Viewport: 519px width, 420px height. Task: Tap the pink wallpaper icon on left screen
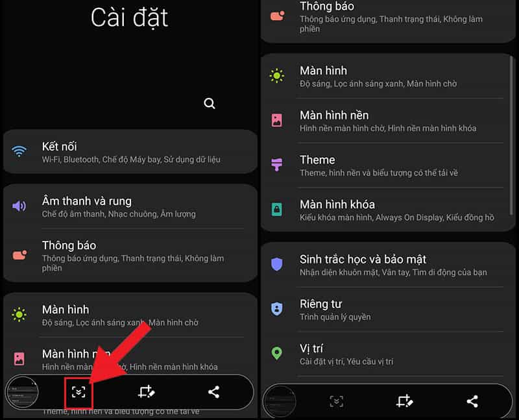click(19, 359)
